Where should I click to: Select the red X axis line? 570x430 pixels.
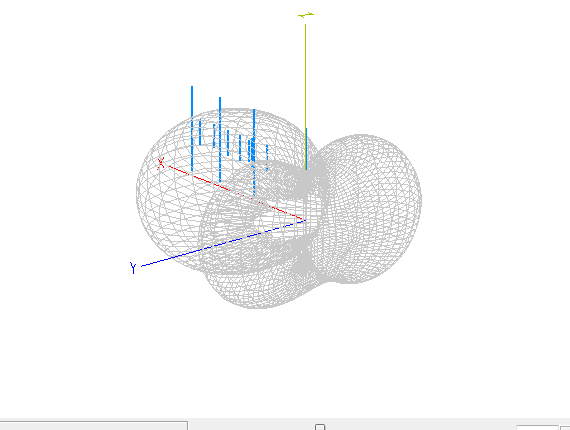[x=236, y=193]
